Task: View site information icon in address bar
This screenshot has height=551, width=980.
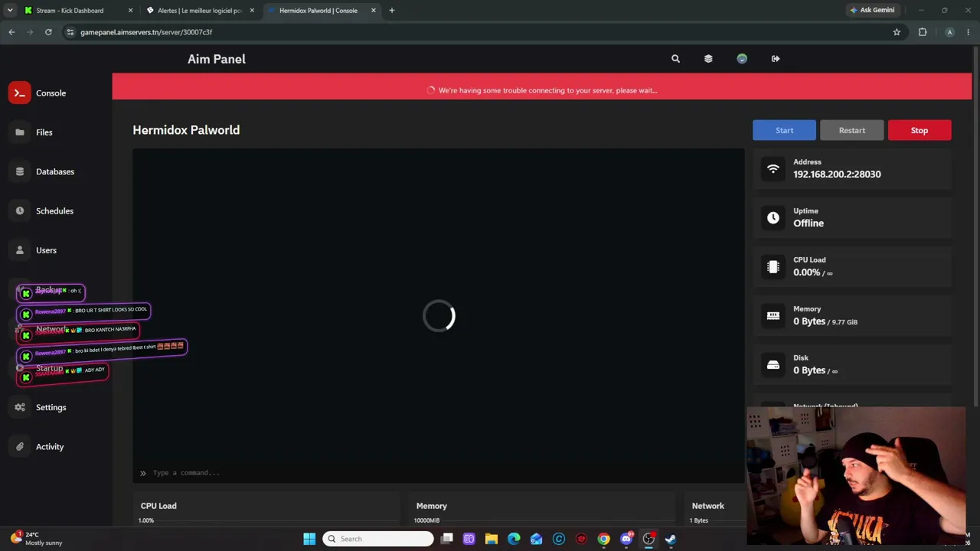Action: 70,32
